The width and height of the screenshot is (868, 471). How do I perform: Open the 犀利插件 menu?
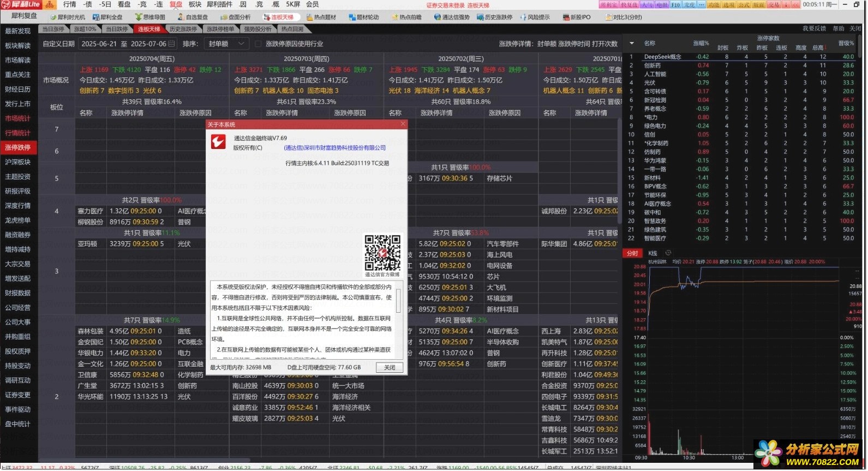pyautogui.click(x=220, y=4)
